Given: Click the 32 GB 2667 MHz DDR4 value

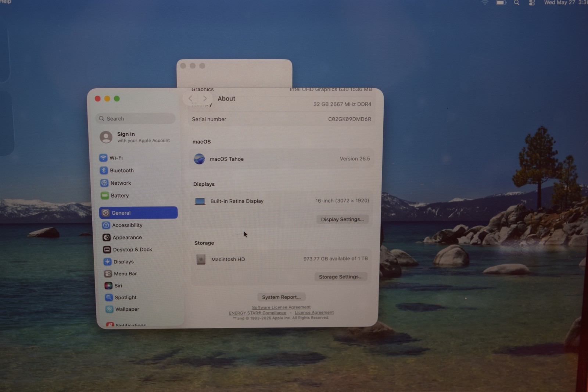Looking at the screenshot, I should (x=343, y=104).
